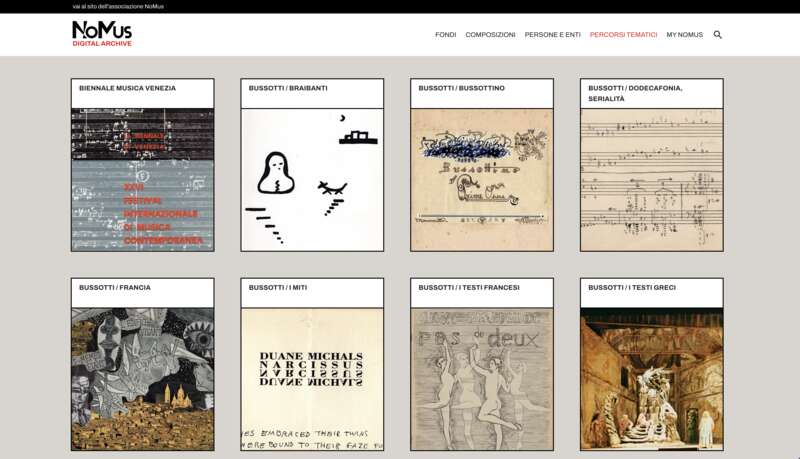Click the Braibanti ink-drawing thumbnail
Screen dimensions: 800x459
(x=312, y=180)
